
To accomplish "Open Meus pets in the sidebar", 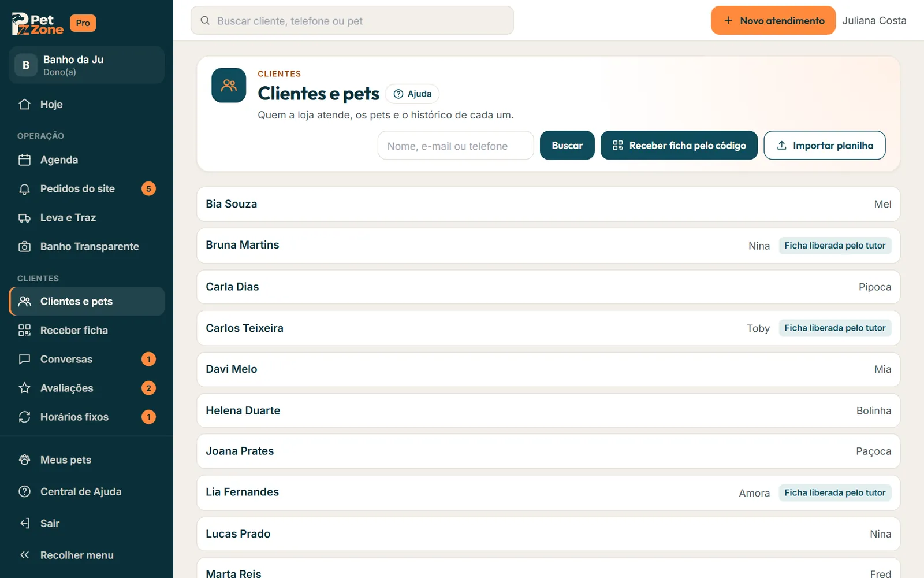I will pos(87,460).
